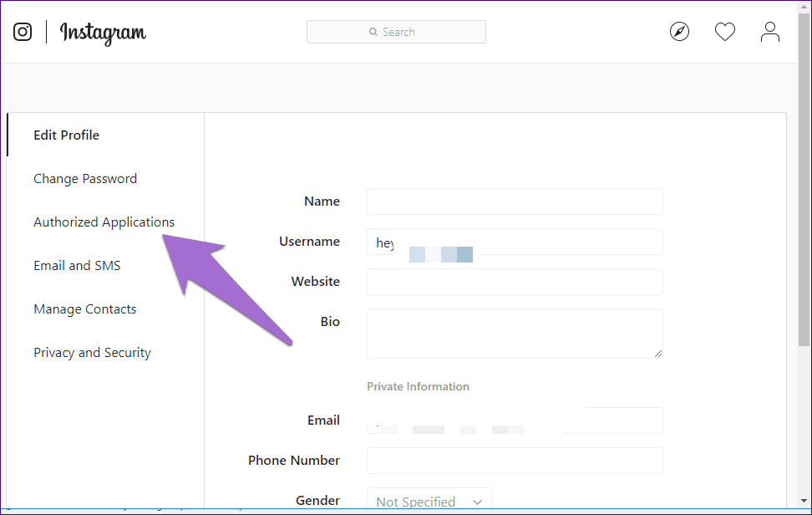The height and width of the screenshot is (515, 812).
Task: Open the Explore compass icon
Action: (x=679, y=32)
